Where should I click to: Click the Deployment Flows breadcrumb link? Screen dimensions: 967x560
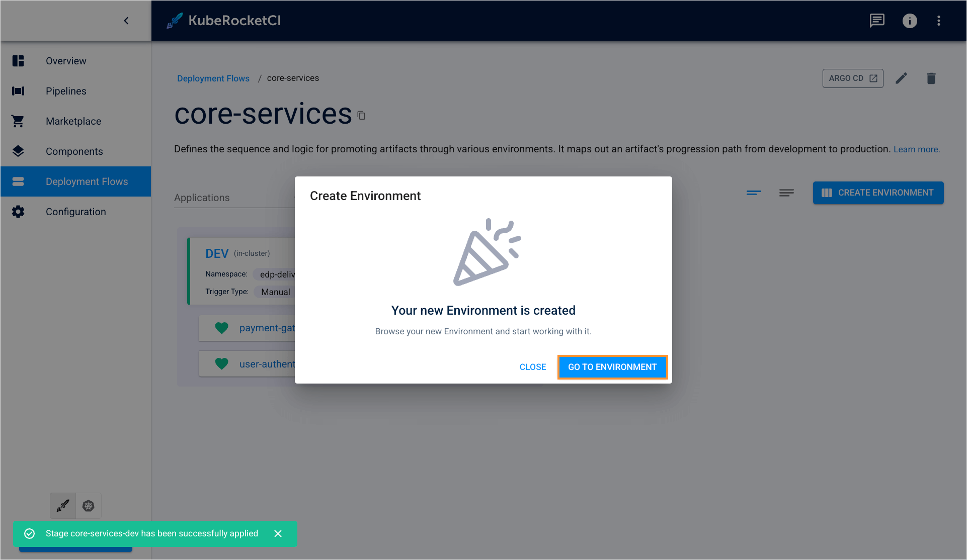pyautogui.click(x=213, y=78)
